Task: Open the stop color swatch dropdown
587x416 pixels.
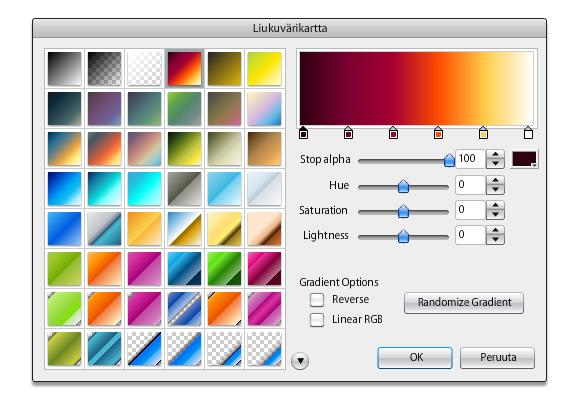Action: (524, 159)
